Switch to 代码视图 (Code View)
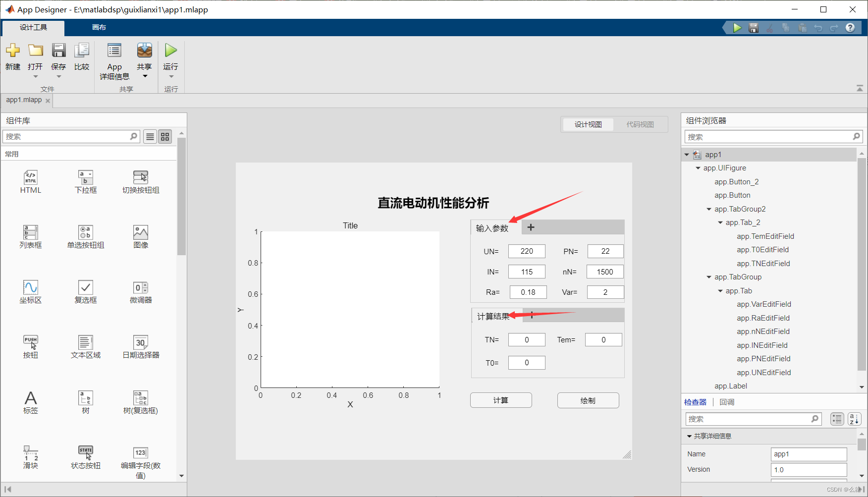This screenshot has height=497, width=868. 640,124
